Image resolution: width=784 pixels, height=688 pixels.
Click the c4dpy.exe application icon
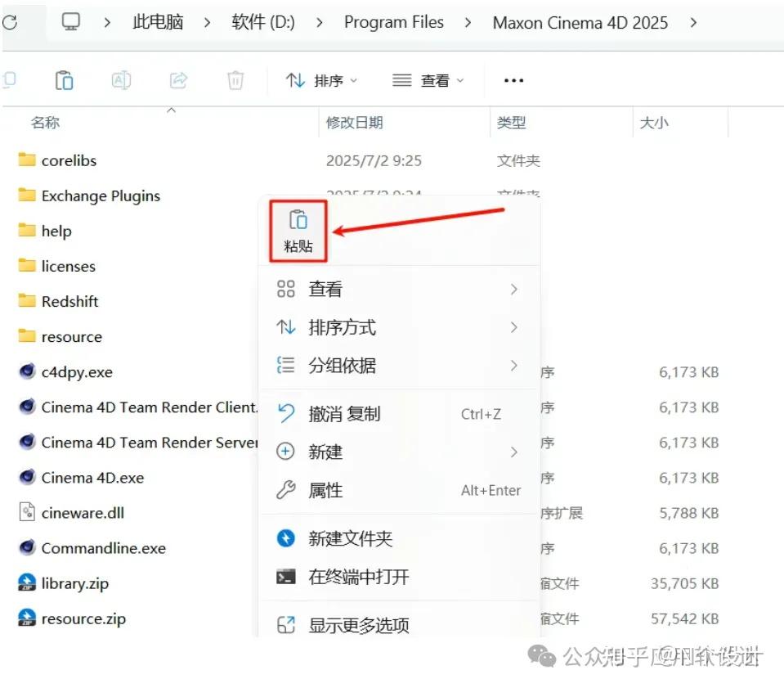coord(27,371)
